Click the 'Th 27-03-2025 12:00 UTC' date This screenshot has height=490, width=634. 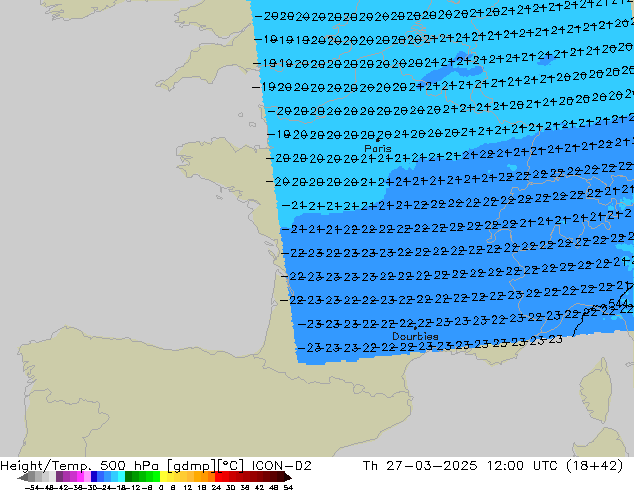[459, 466]
